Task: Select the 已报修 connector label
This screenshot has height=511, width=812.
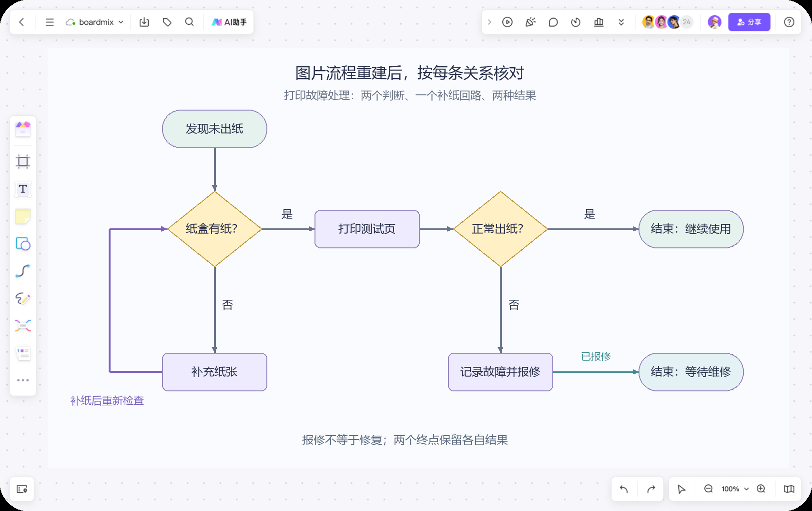Action: point(596,357)
